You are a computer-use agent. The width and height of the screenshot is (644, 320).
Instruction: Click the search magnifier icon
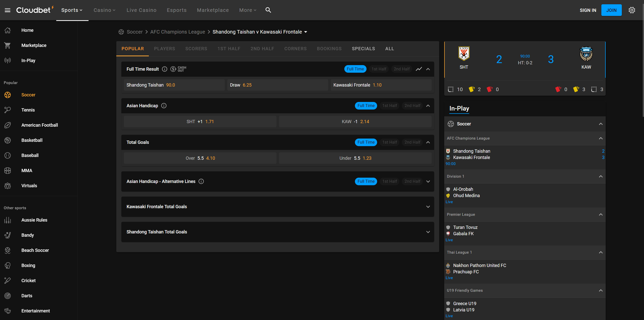click(268, 10)
